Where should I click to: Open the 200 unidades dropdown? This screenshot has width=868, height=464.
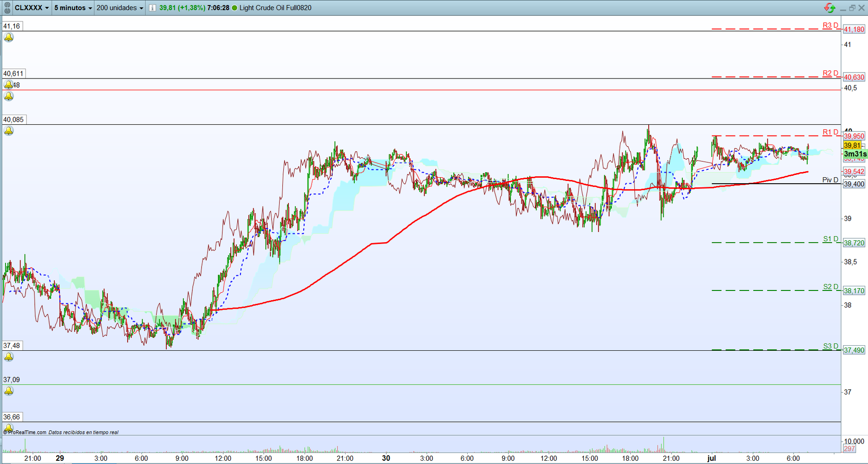pos(120,8)
